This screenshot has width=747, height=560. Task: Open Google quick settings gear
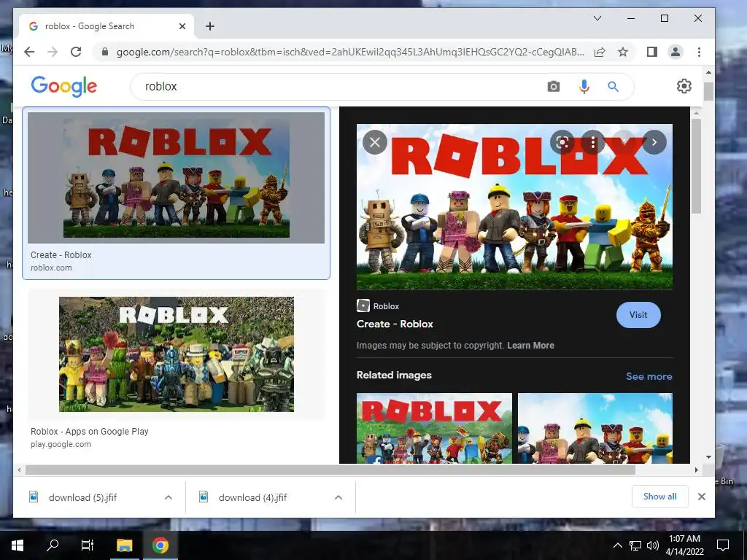[x=684, y=86]
